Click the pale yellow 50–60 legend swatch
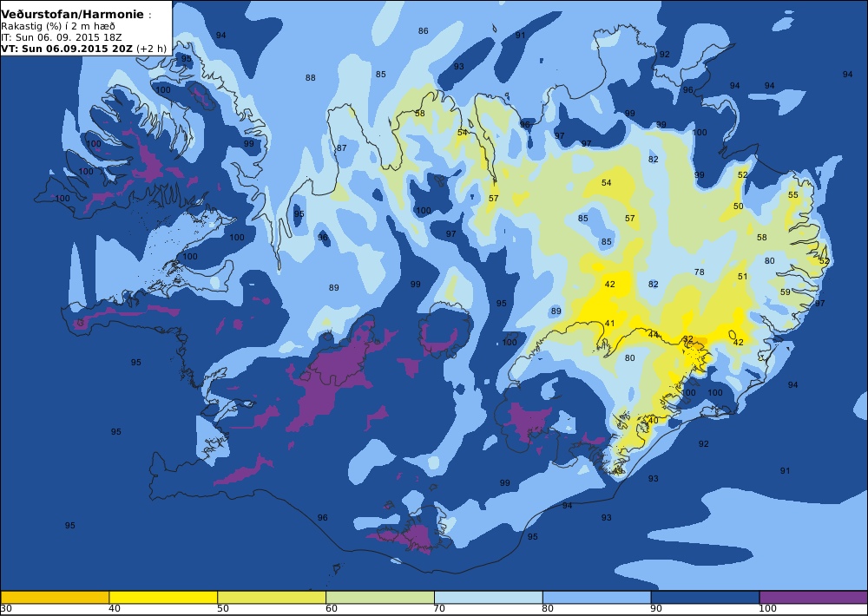 (272, 597)
